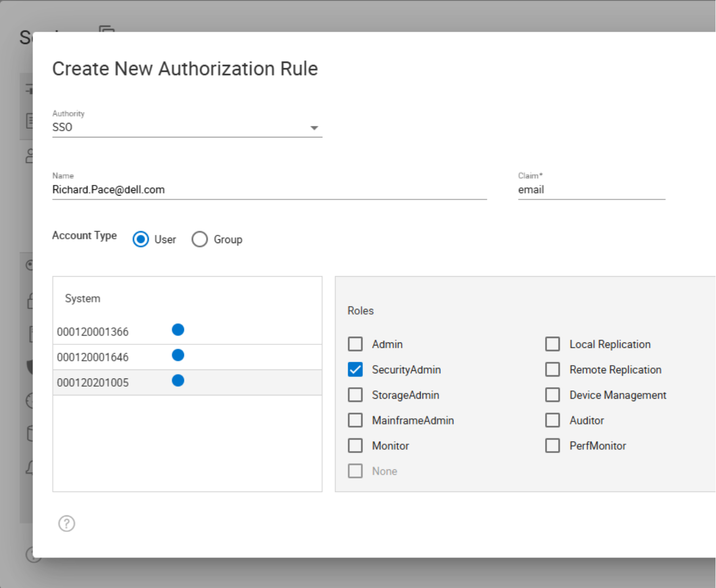This screenshot has height=588, width=716.
Task: Select system row 000120201005
Action: [x=187, y=383]
